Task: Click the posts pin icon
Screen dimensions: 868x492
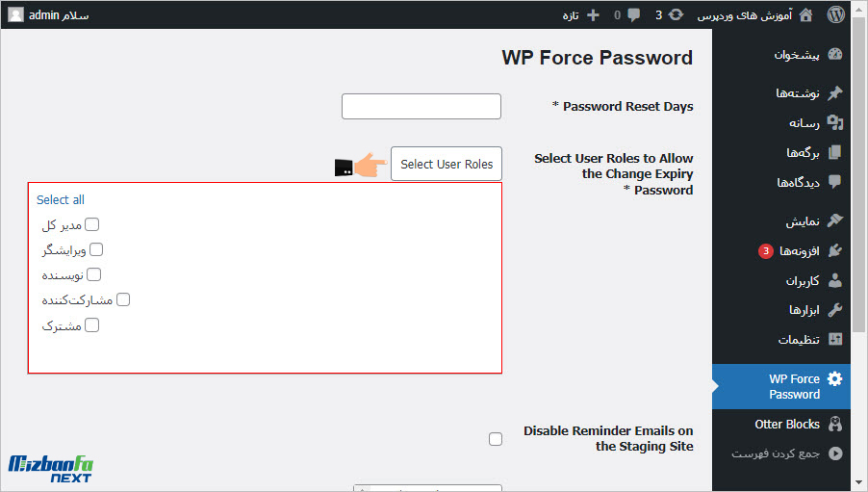Action: tap(834, 93)
